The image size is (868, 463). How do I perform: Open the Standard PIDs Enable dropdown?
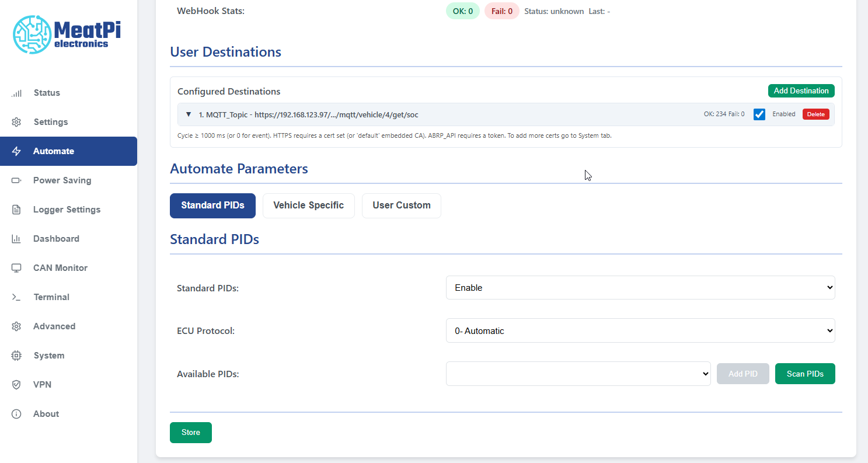click(x=640, y=288)
